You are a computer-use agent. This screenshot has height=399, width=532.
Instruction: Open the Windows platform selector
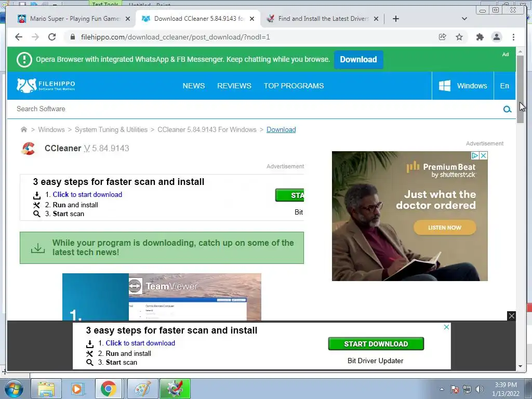pos(463,86)
